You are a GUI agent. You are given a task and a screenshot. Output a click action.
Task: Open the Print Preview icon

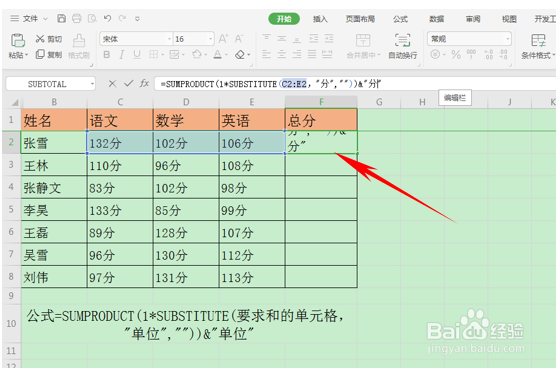tap(92, 18)
